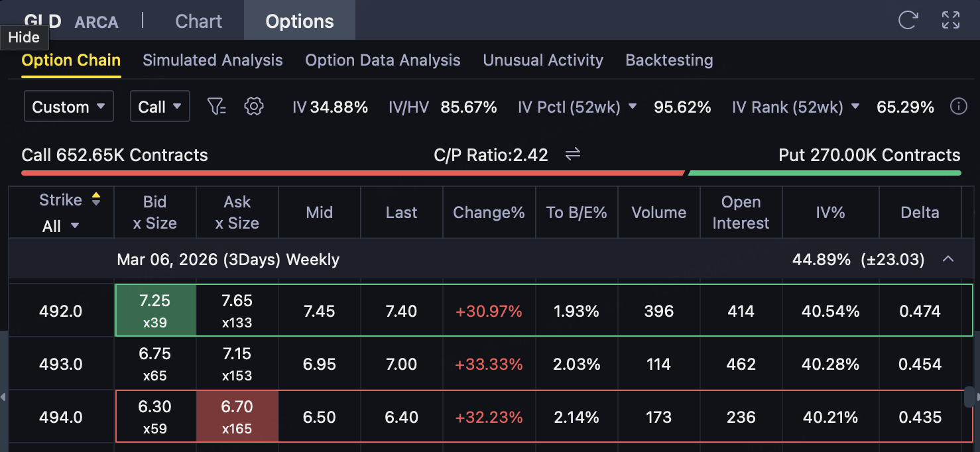Collapse the Mar 06, 2026 weekly expiration
This screenshot has height=452, width=980.
[x=948, y=259]
